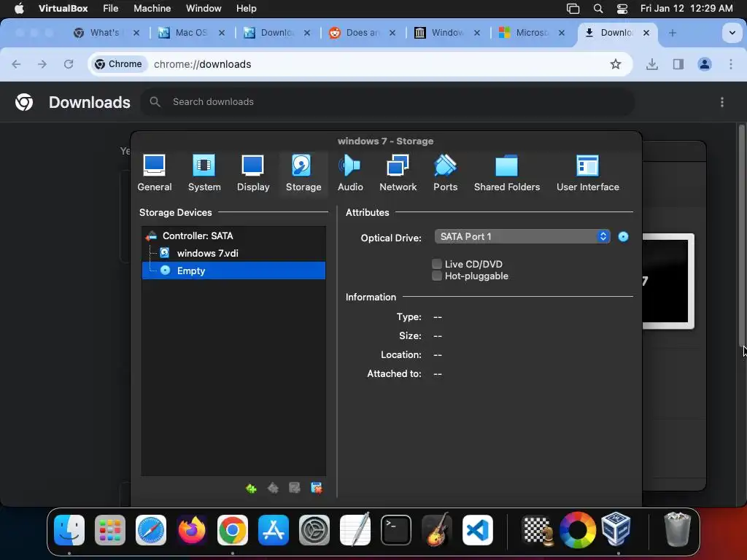The height and width of the screenshot is (560, 747).
Task: Open the Trash from the Dock
Action: (677, 529)
